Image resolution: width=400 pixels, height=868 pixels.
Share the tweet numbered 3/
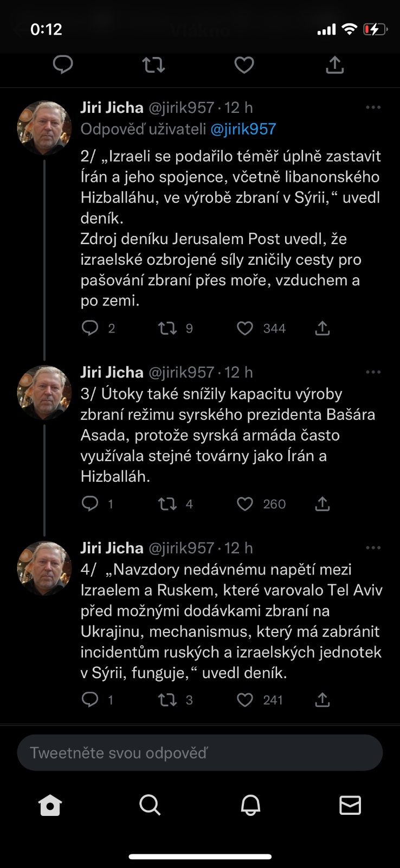pos(322,504)
